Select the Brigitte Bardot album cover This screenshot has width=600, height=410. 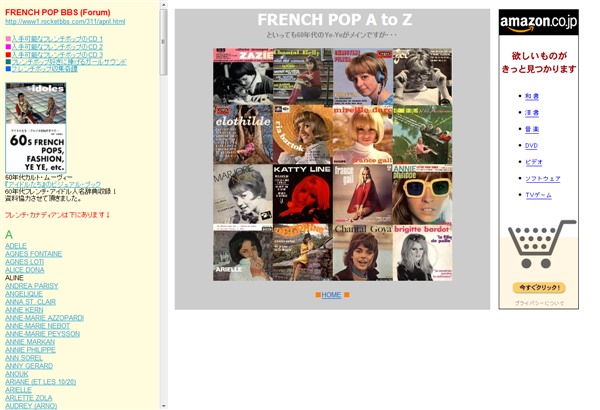coord(422,253)
